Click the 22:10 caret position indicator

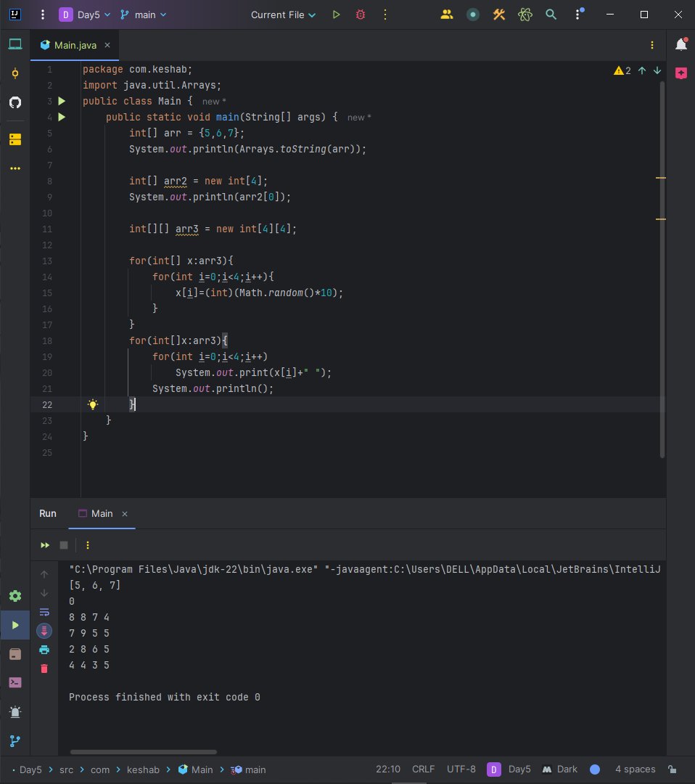click(x=388, y=769)
